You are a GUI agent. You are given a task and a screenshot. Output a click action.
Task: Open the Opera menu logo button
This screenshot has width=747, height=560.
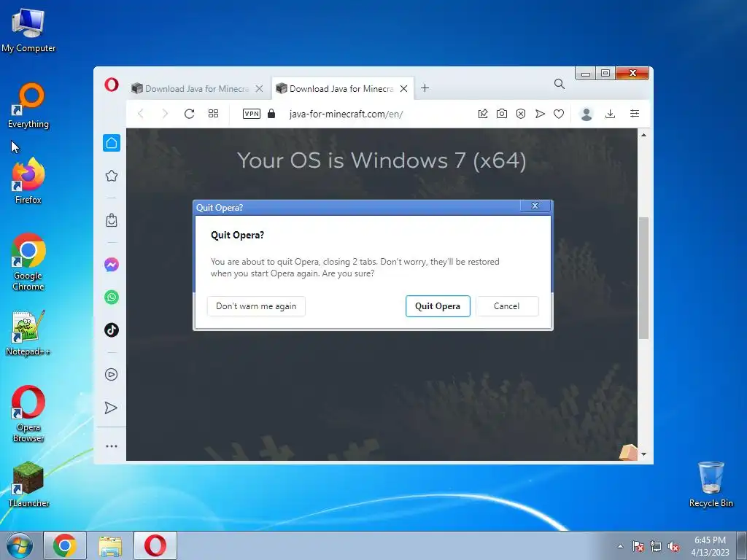tap(112, 85)
